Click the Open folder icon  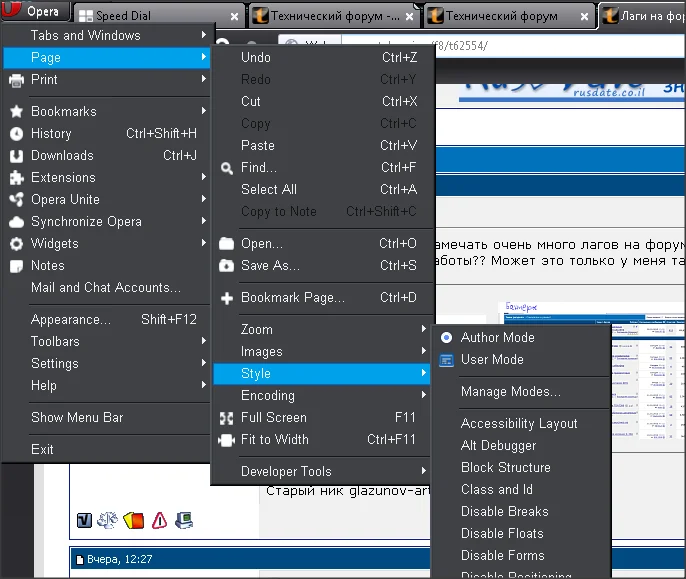click(227, 243)
